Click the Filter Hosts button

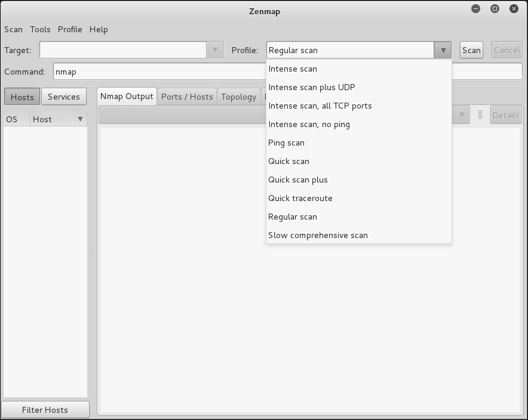(x=45, y=409)
